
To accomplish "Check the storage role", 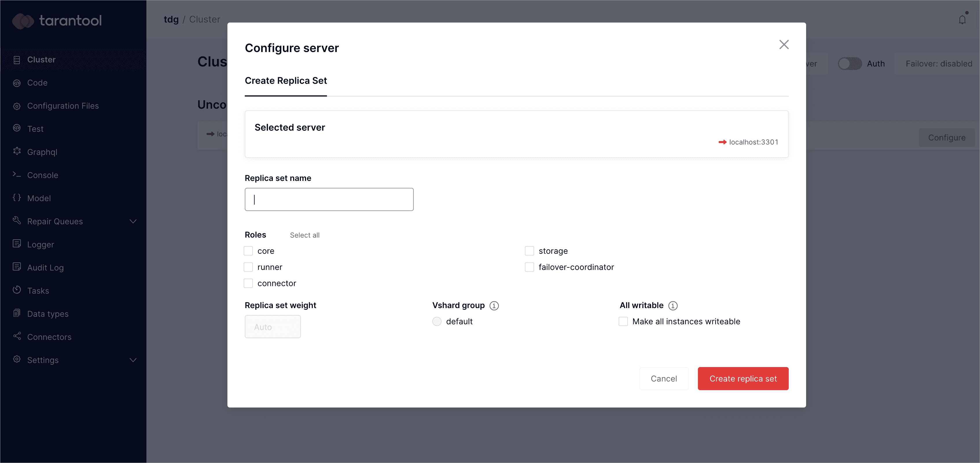I will [529, 251].
